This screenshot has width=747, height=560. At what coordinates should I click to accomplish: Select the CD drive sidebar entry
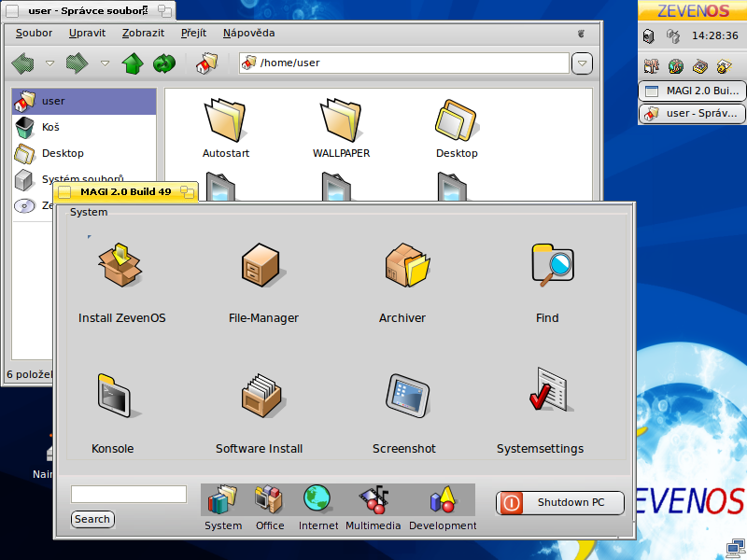pyautogui.click(x=33, y=205)
